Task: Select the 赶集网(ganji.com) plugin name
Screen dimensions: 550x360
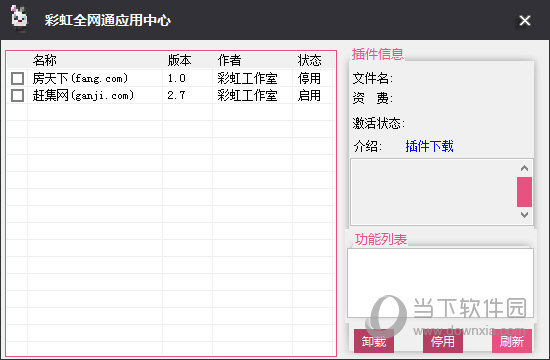Action: (x=83, y=95)
